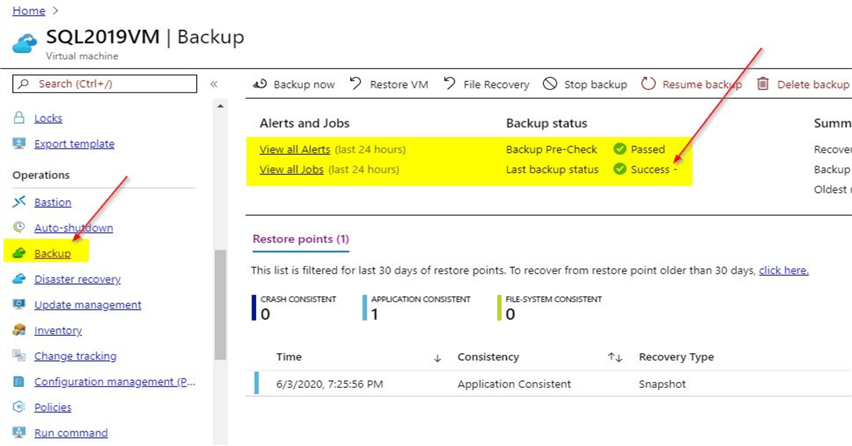Screen dimensions: 852x446
Task: Click the SQL2019VM cloud resource icon
Action: point(25,43)
